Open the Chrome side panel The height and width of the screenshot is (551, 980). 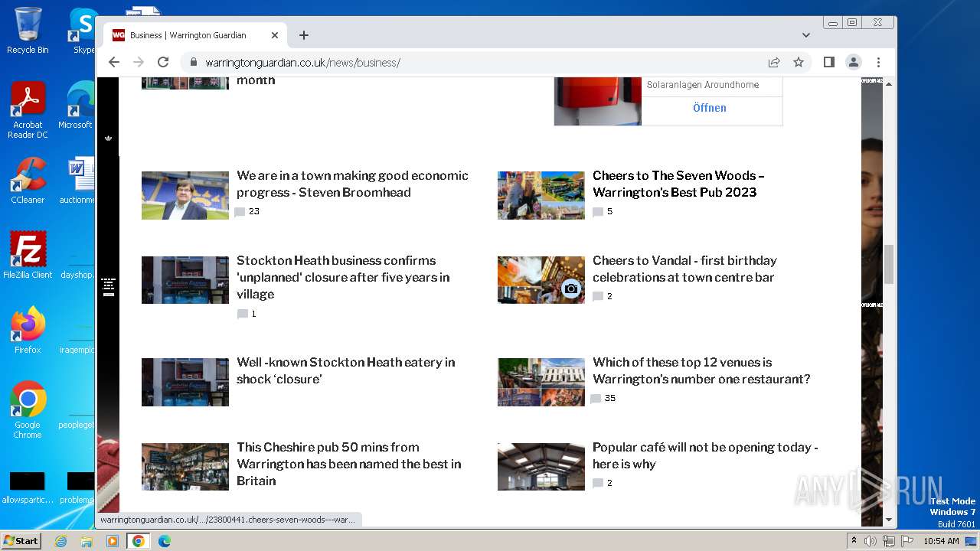point(828,62)
